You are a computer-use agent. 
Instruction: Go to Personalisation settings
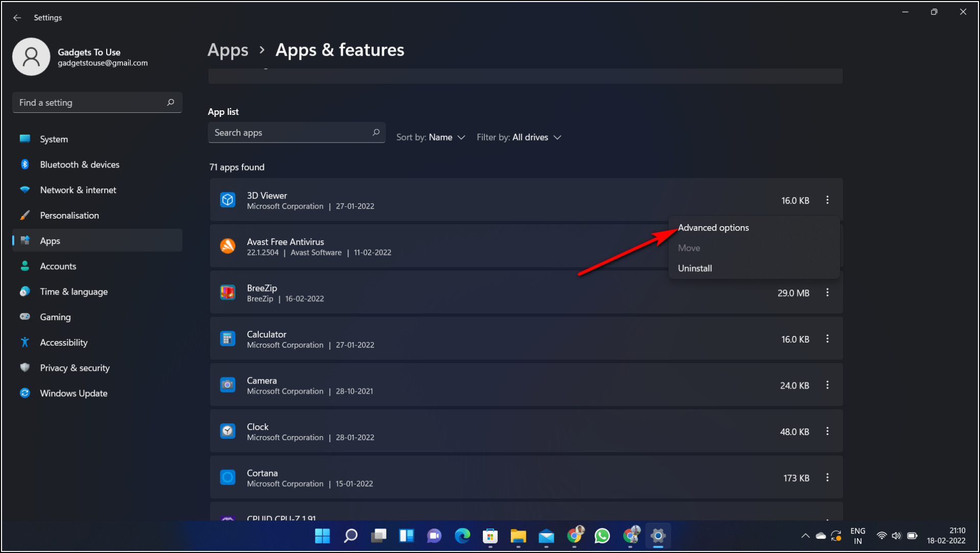pyautogui.click(x=69, y=215)
